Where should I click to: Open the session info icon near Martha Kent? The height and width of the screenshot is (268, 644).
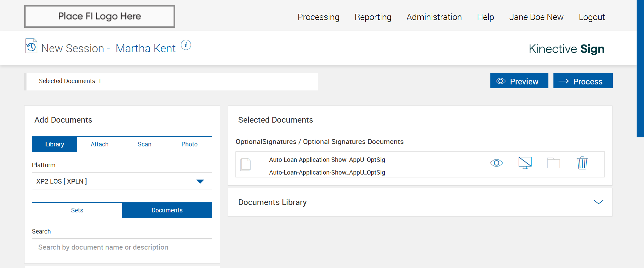(186, 45)
